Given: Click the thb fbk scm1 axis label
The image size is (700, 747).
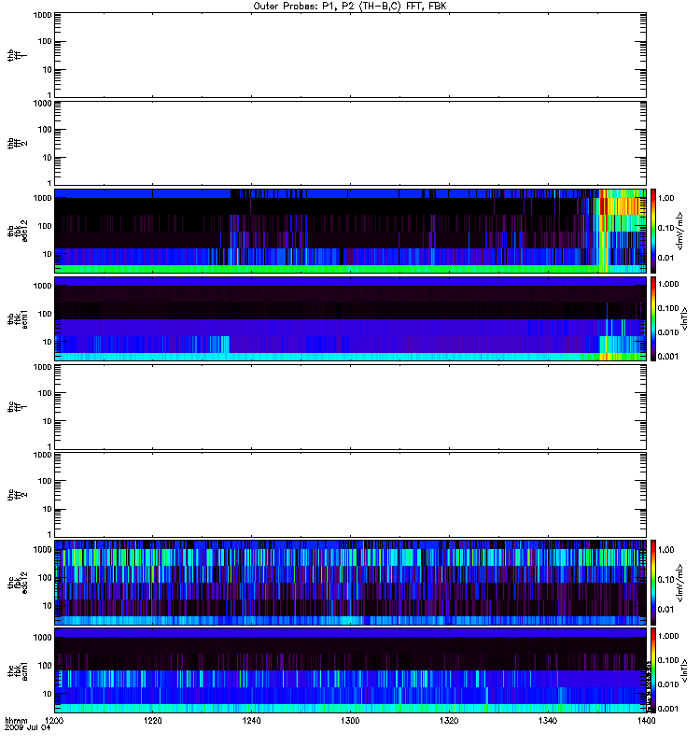Looking at the screenshot, I should (x=17, y=318).
